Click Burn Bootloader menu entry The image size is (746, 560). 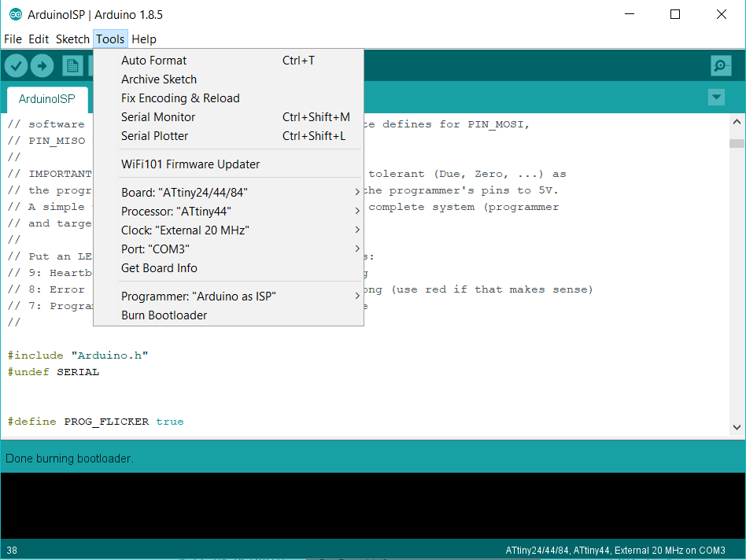[x=228, y=315]
